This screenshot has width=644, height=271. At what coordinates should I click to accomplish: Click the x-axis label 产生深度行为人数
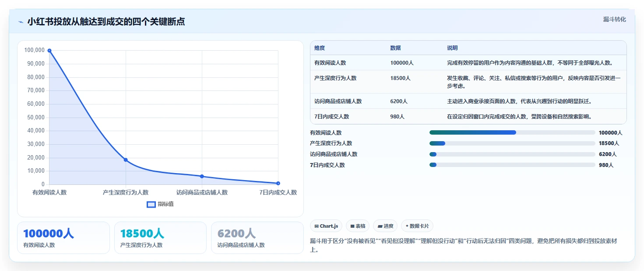click(126, 192)
